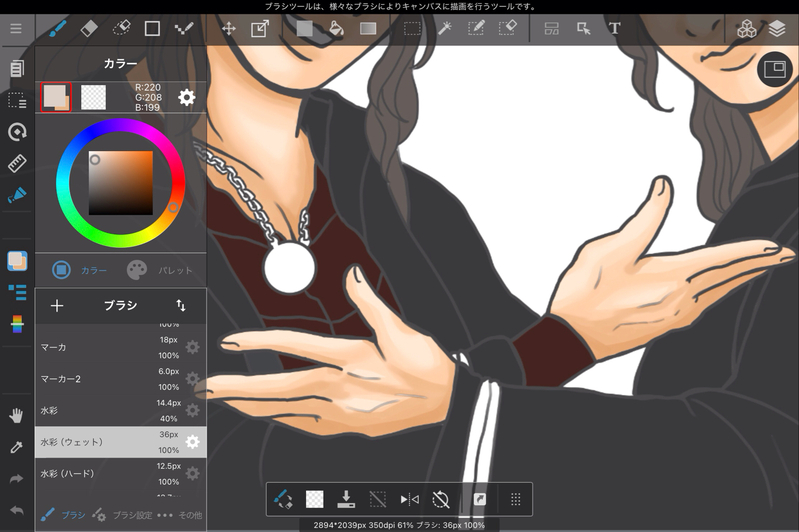Select the 水彩（ウェット）brush
The height and width of the screenshot is (532, 799).
tap(121, 442)
